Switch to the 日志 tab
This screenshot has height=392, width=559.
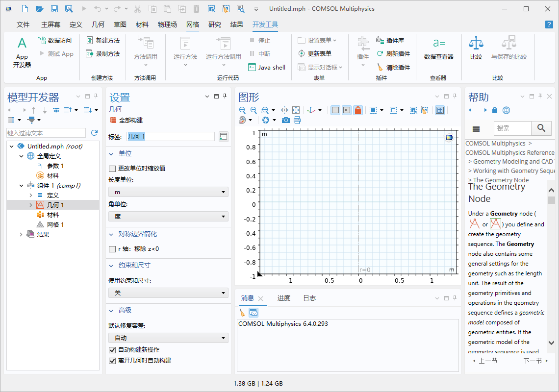click(x=309, y=298)
